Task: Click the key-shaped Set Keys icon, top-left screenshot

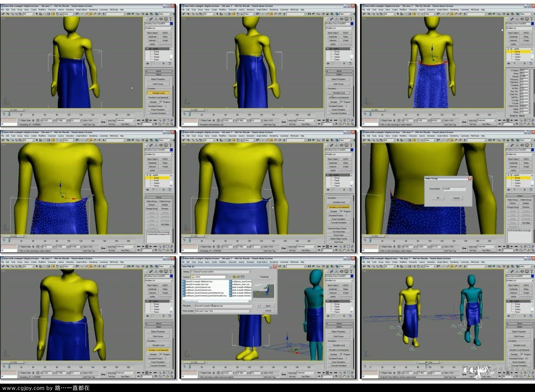Action: 103,122
